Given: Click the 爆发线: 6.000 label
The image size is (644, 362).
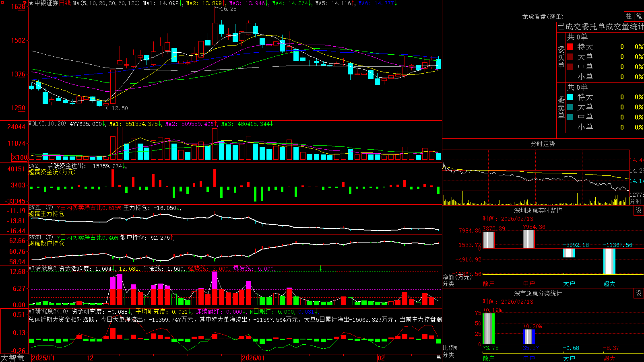Looking at the screenshot, I should point(254,269).
